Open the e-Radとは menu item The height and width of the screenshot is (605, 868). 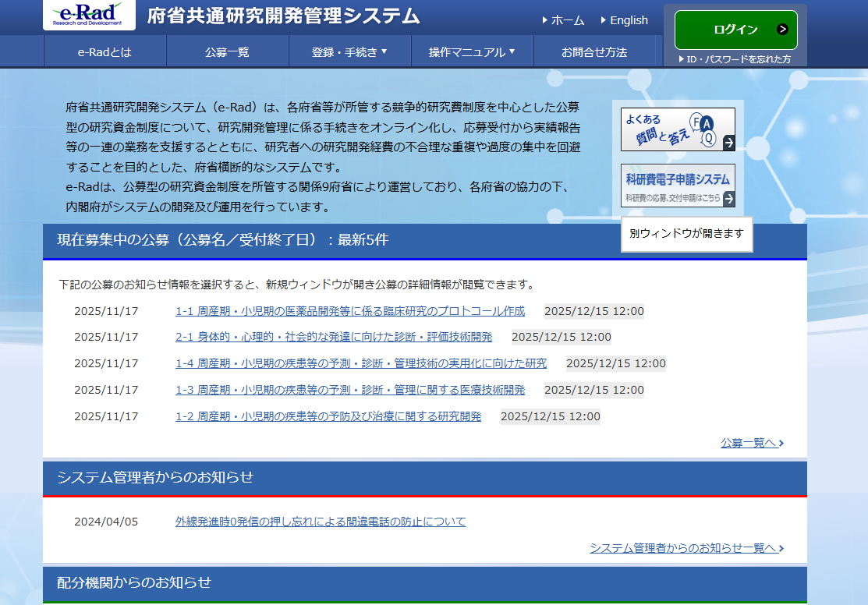[105, 52]
